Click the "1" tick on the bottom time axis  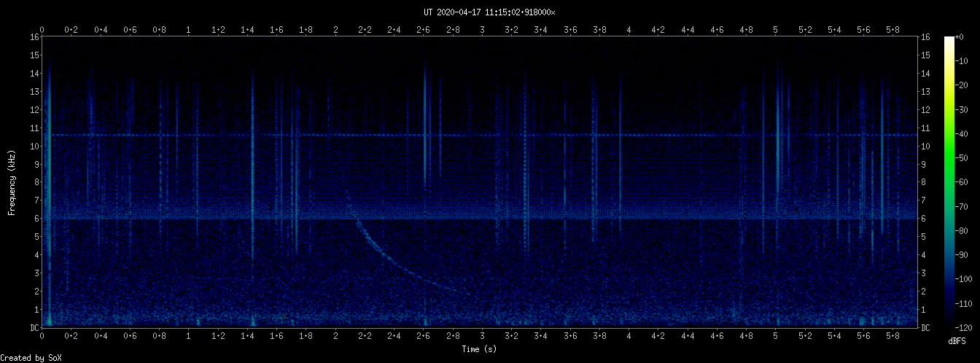pyautogui.click(x=189, y=336)
